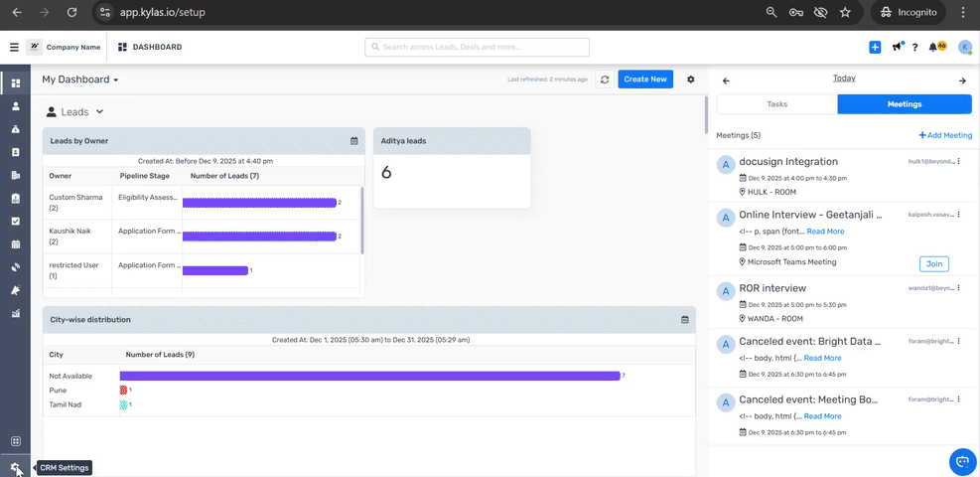Click the announcements megaphone icon

[x=898, y=47]
